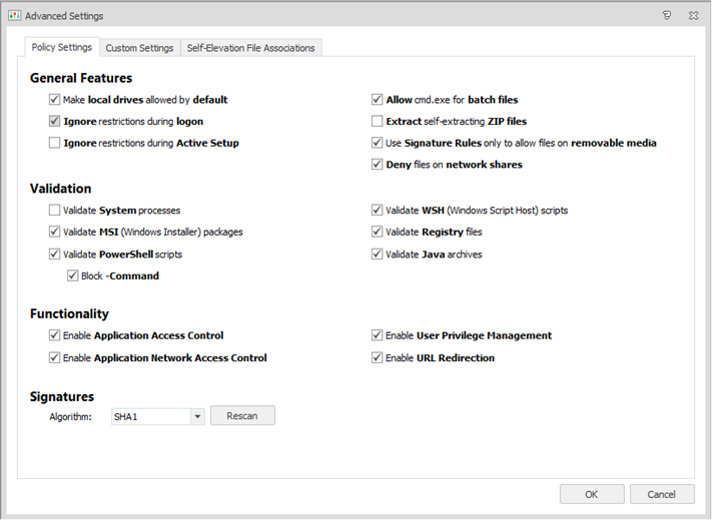The height and width of the screenshot is (520, 712).
Task: Toggle Block -Command checkbox
Action: 72,276
